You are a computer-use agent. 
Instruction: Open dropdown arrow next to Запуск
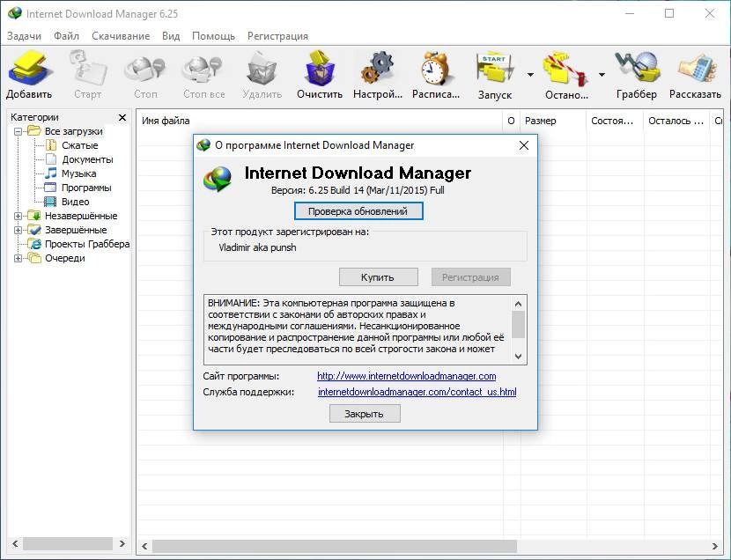(530, 75)
